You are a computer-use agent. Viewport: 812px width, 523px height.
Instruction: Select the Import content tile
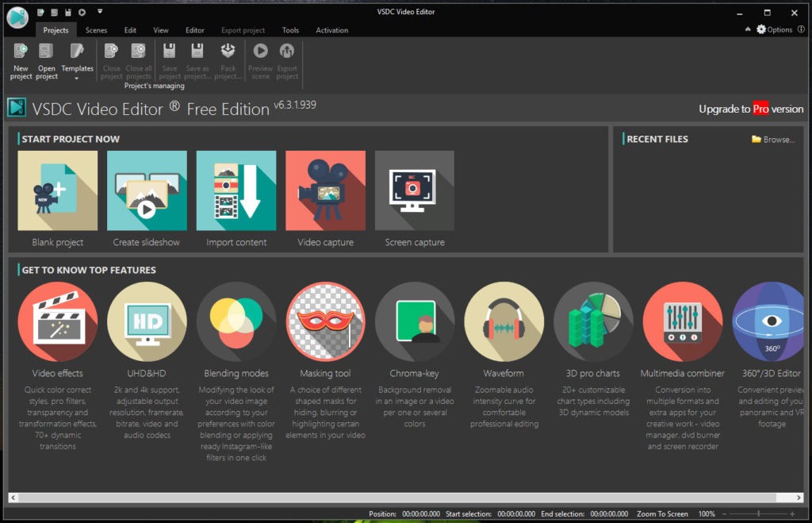[236, 190]
